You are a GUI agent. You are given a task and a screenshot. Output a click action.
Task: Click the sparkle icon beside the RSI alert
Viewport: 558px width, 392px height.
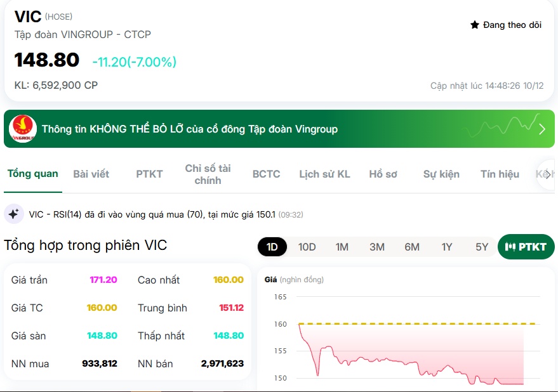click(13, 214)
